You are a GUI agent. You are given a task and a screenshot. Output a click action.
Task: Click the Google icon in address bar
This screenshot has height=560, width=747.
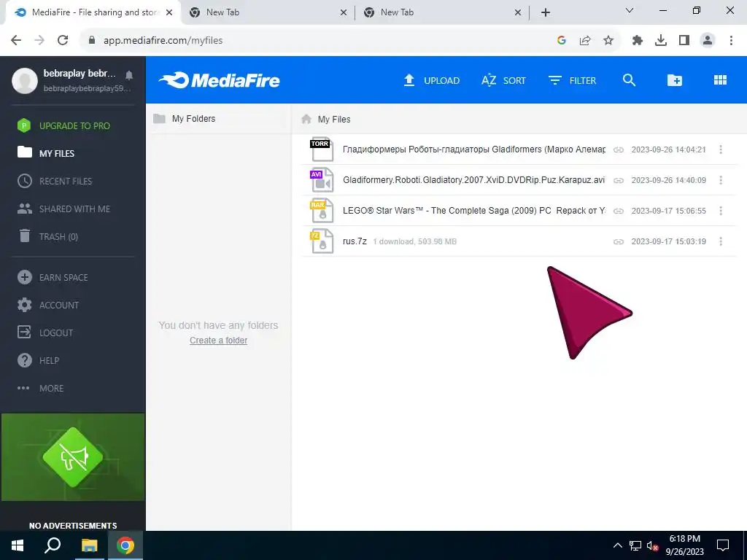point(562,41)
